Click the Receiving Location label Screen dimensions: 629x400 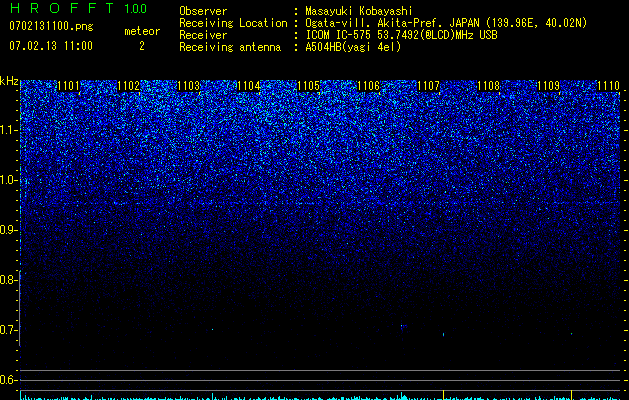coord(233,23)
